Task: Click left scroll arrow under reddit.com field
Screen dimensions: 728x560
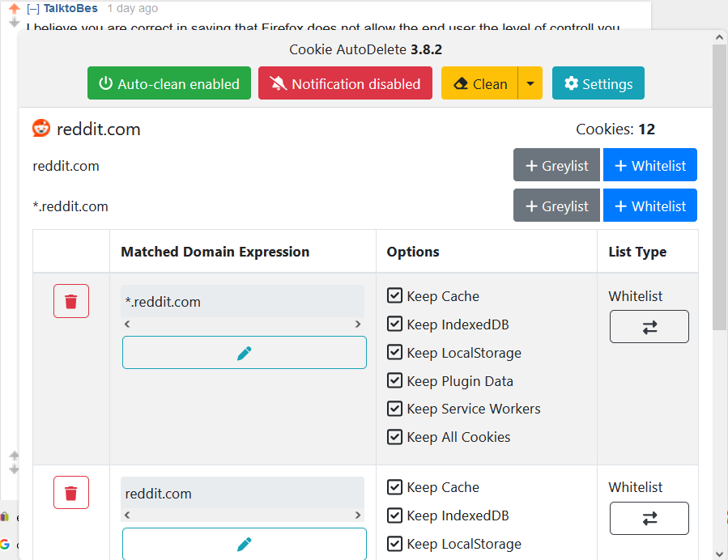Action: click(127, 515)
